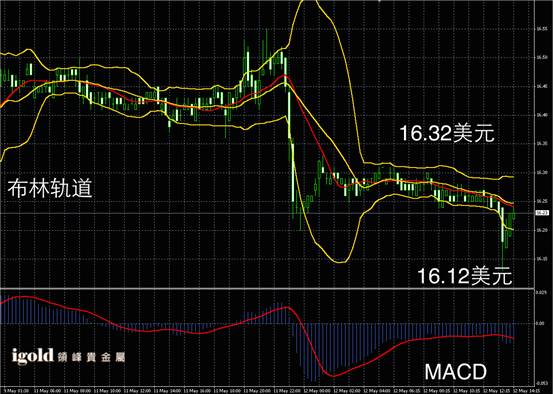Click the red MACD signal line trough
Screen dimensions: 553x394
333,376
